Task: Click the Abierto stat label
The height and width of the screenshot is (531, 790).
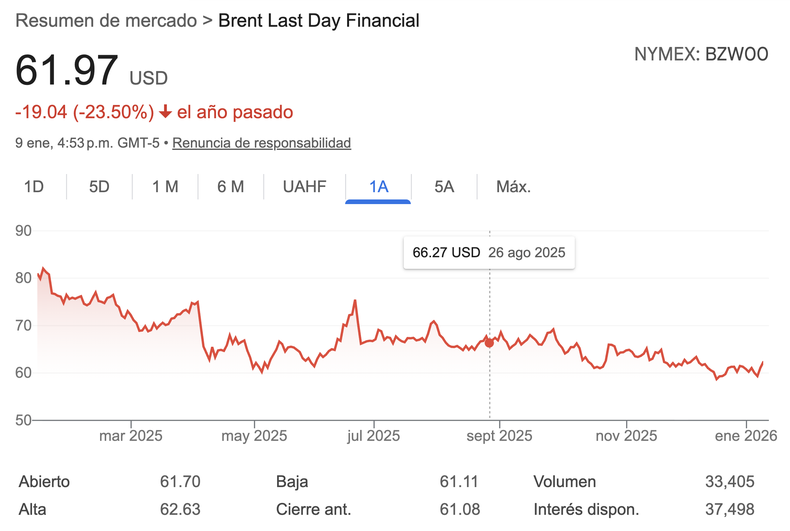Action: 44,482
